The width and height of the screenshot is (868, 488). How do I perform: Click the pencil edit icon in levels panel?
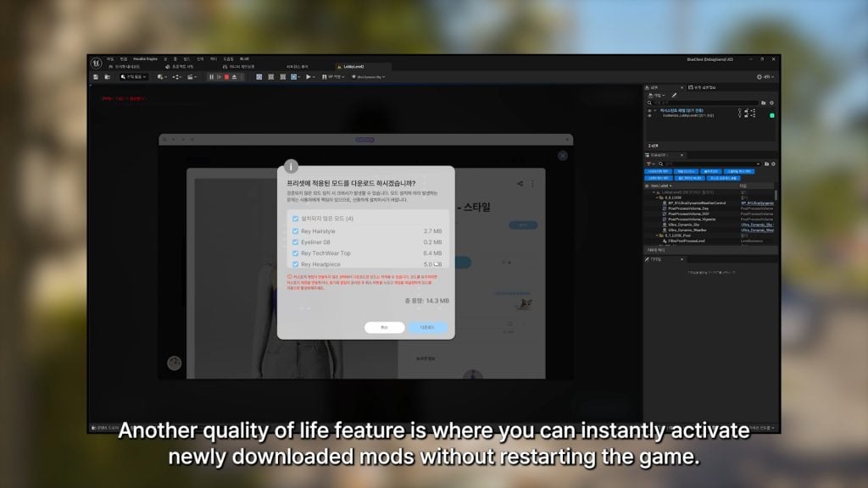674,95
